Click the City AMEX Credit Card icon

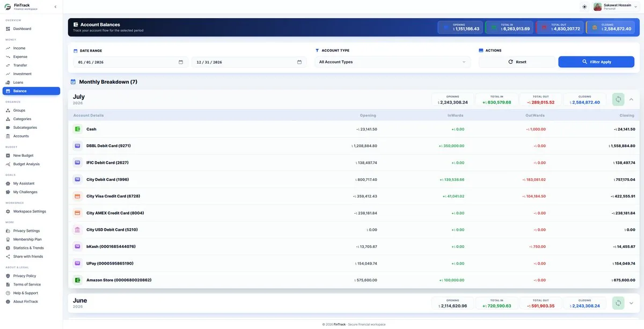(x=78, y=213)
